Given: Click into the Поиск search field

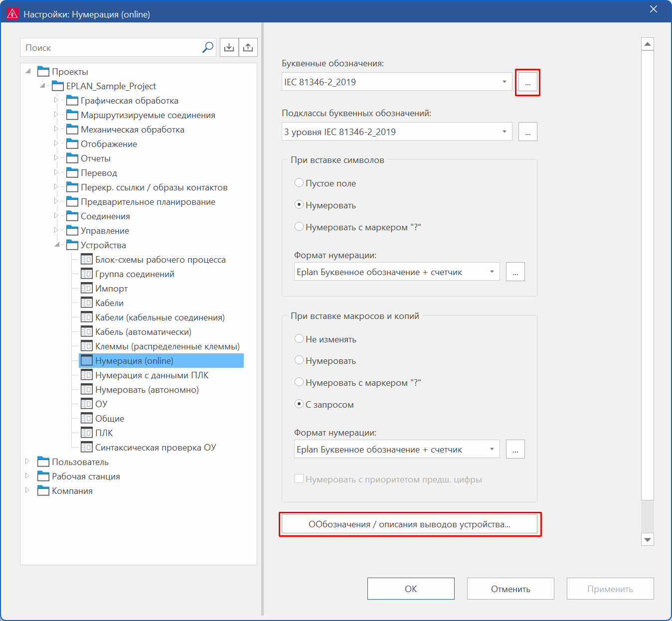Looking at the screenshot, I should coord(111,47).
